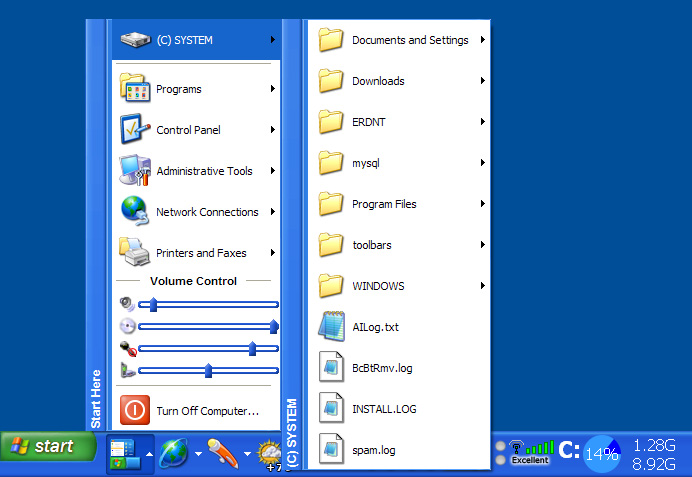Click the Programs folder icon
692x477 pixels.
(135, 88)
